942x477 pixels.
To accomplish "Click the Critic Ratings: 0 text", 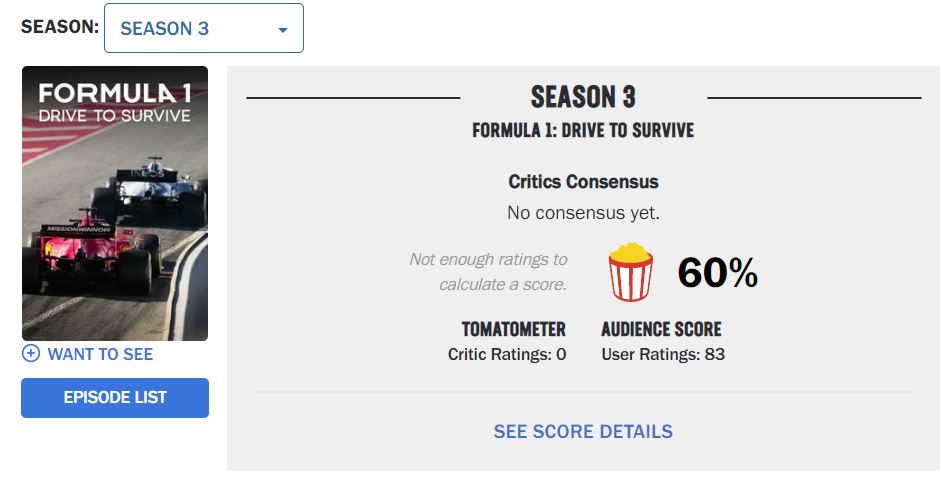I will pyautogui.click(x=507, y=354).
